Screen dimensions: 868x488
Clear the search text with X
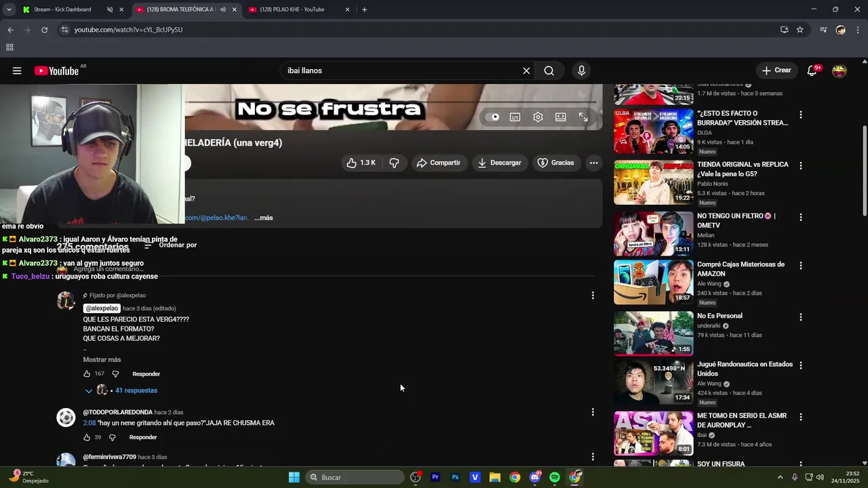[x=526, y=70]
